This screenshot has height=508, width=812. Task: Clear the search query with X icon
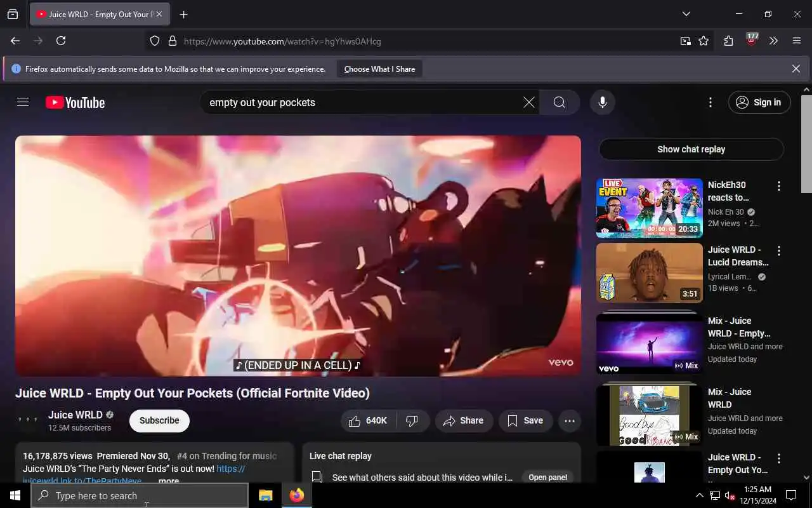point(528,102)
